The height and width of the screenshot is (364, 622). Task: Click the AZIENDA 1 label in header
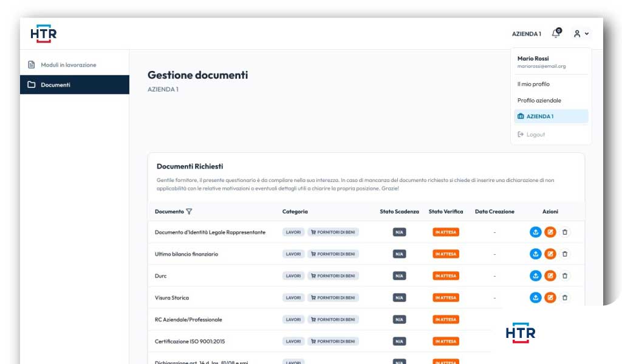(x=527, y=34)
